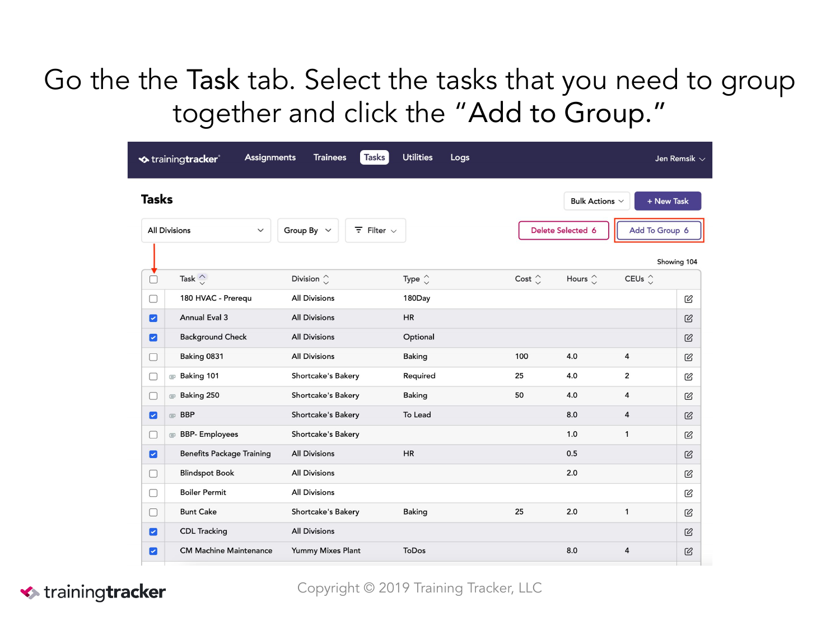Open edit icon for Annual Eval 3 row
The width and height of the screenshot is (840, 630).
688,318
